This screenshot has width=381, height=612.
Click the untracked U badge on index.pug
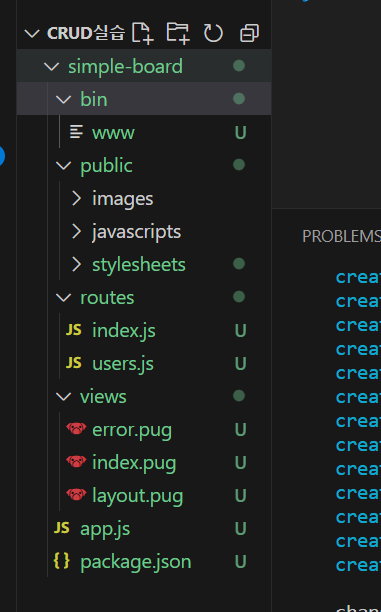coord(240,463)
